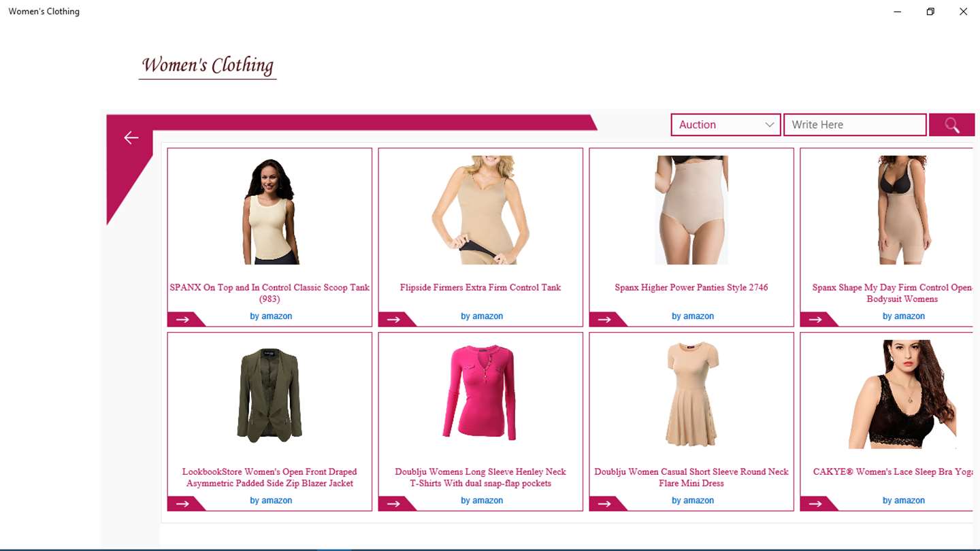Viewport: 980px width, 551px height.
Task: Click the back arrow icon
Action: coord(131,138)
